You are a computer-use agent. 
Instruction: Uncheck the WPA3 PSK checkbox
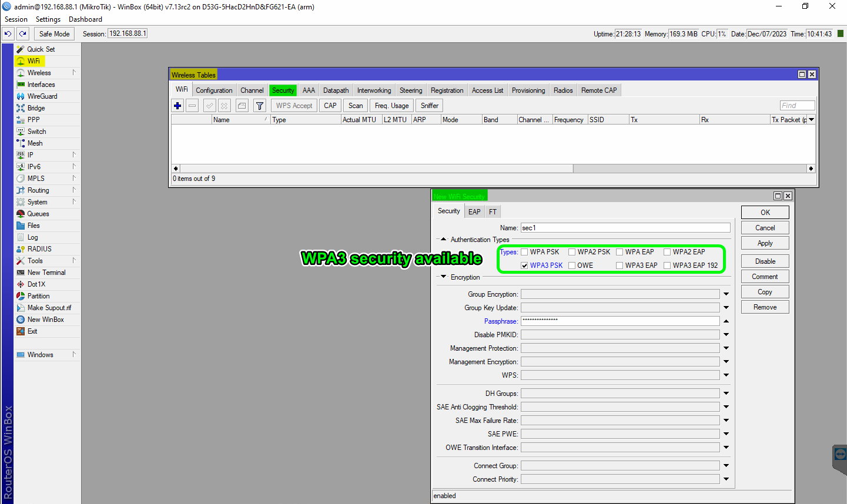coord(524,266)
